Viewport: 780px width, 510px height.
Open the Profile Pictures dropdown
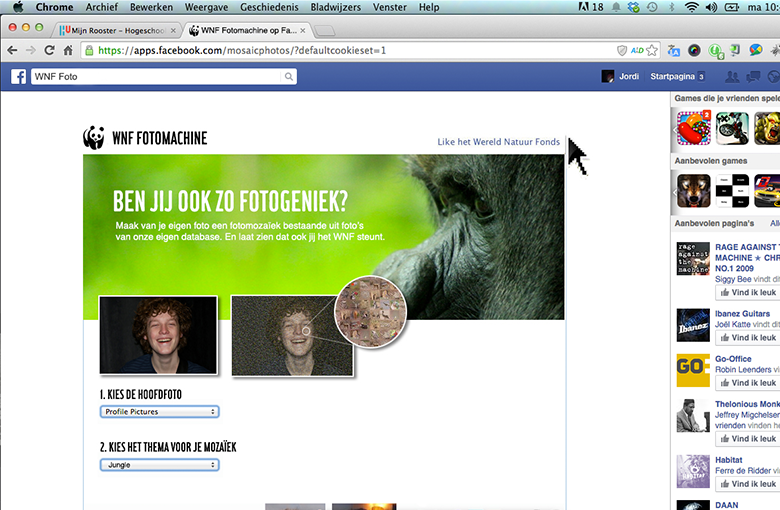click(x=160, y=411)
